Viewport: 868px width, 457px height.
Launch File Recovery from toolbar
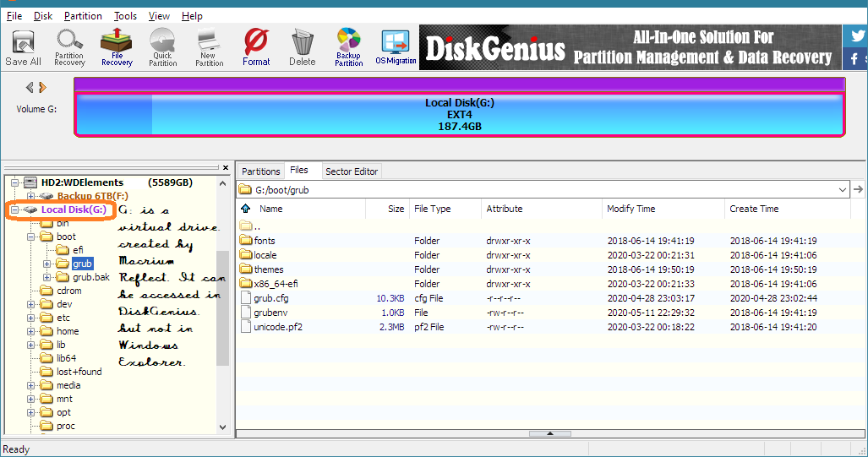(117, 47)
